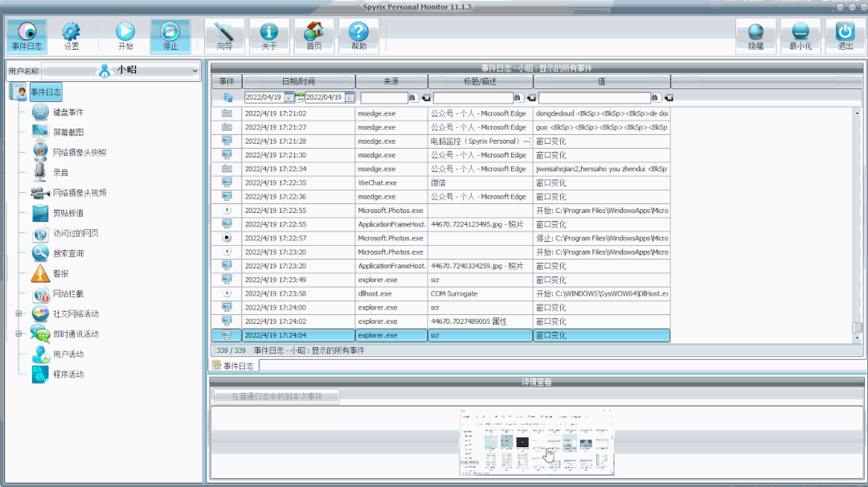Select 警报 alerts in the sidebar
The width and height of the screenshot is (868, 487).
60,274
